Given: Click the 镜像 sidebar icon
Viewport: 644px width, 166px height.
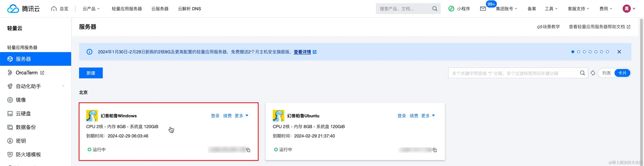Looking at the screenshot, I should (x=10, y=100).
